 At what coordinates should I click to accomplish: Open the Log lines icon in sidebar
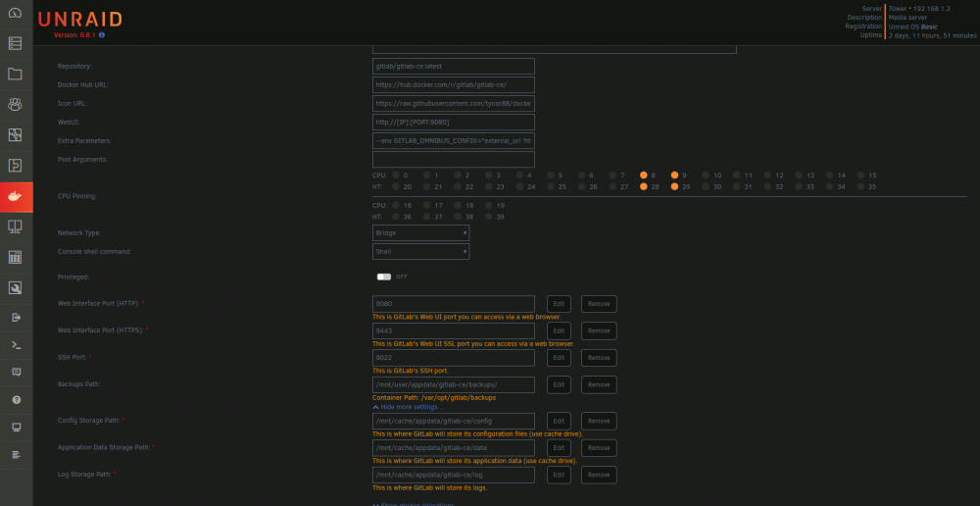tap(17, 454)
